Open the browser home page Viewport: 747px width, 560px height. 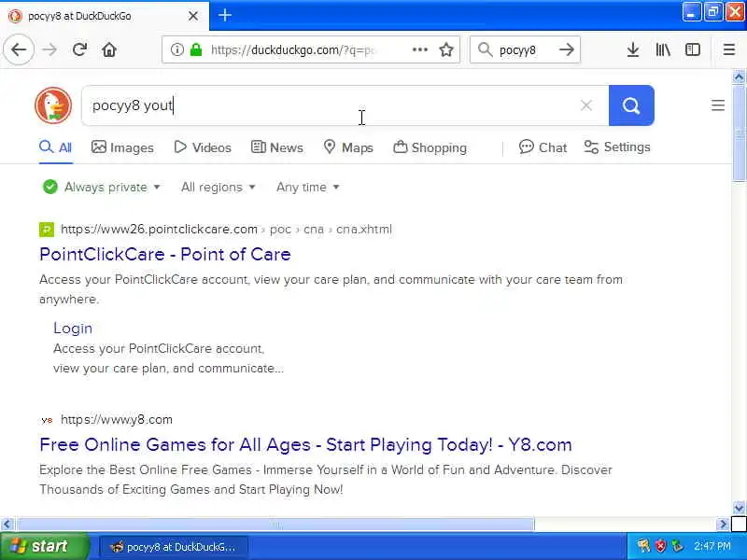tap(109, 49)
